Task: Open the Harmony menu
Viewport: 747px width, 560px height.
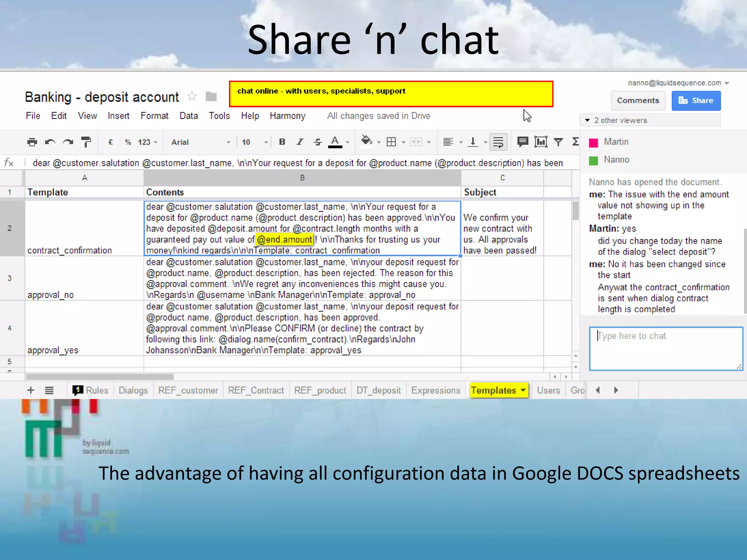Action: click(x=287, y=116)
